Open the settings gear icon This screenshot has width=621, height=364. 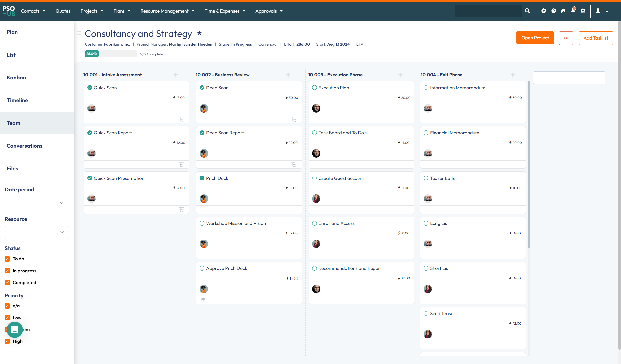583,11
